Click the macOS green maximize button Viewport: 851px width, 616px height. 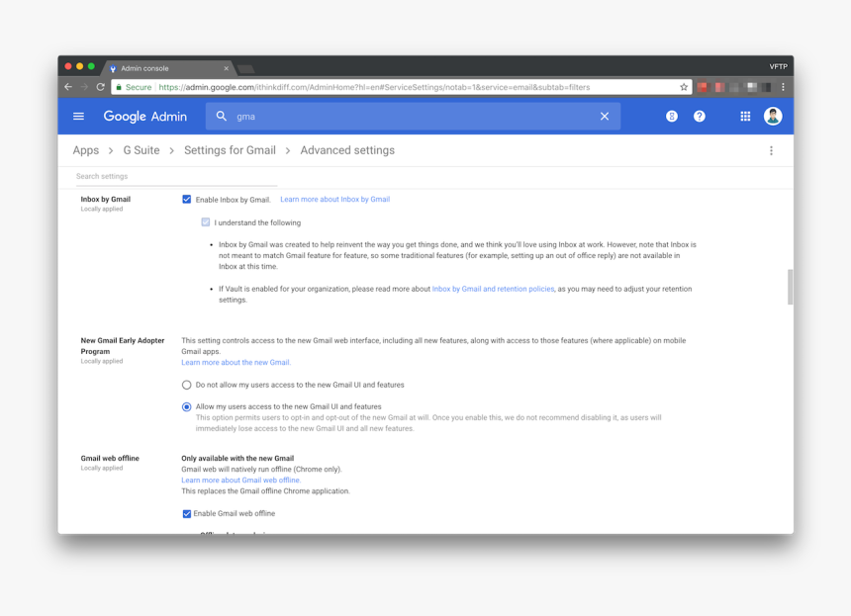[x=91, y=66]
